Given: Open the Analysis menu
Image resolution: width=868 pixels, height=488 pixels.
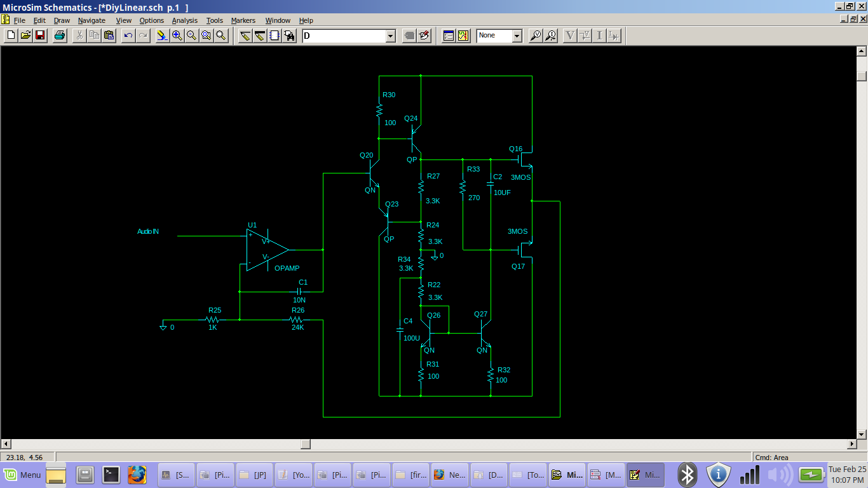Looking at the screenshot, I should tap(185, 20).
